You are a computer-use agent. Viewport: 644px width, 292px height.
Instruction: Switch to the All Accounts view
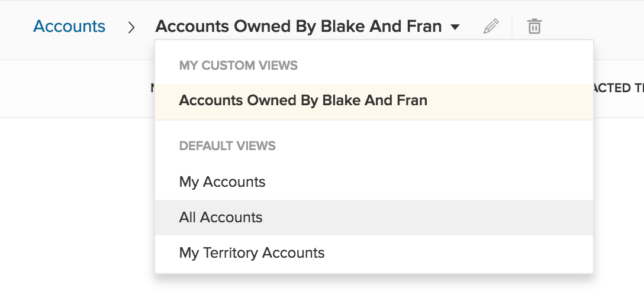click(373, 218)
